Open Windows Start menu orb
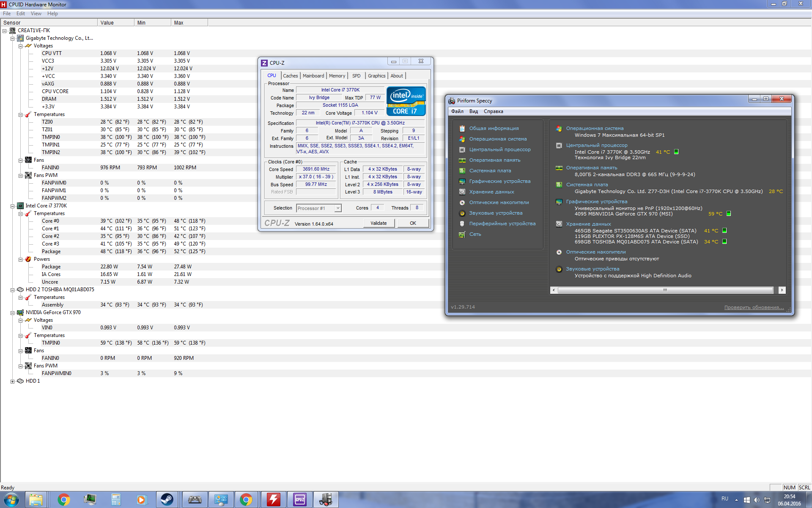The image size is (812, 508). pyautogui.click(x=11, y=500)
